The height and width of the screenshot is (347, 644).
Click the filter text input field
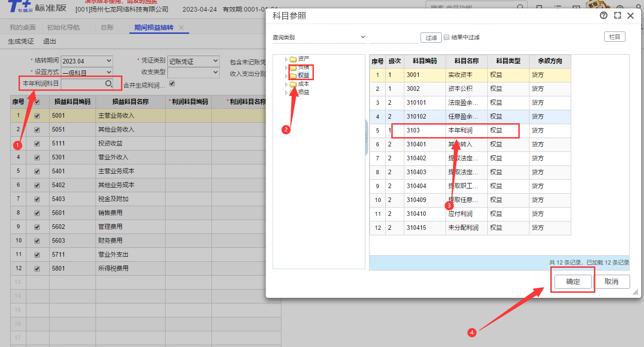click(x=393, y=38)
